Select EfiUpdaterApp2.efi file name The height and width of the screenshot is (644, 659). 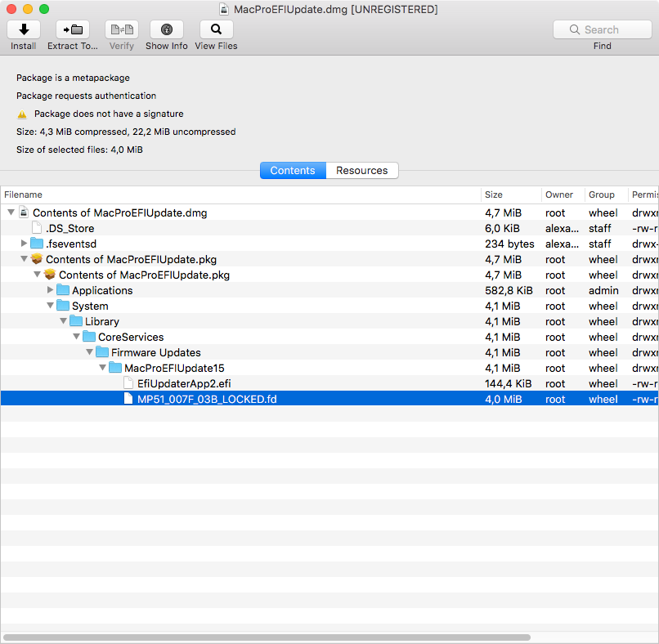tap(184, 384)
